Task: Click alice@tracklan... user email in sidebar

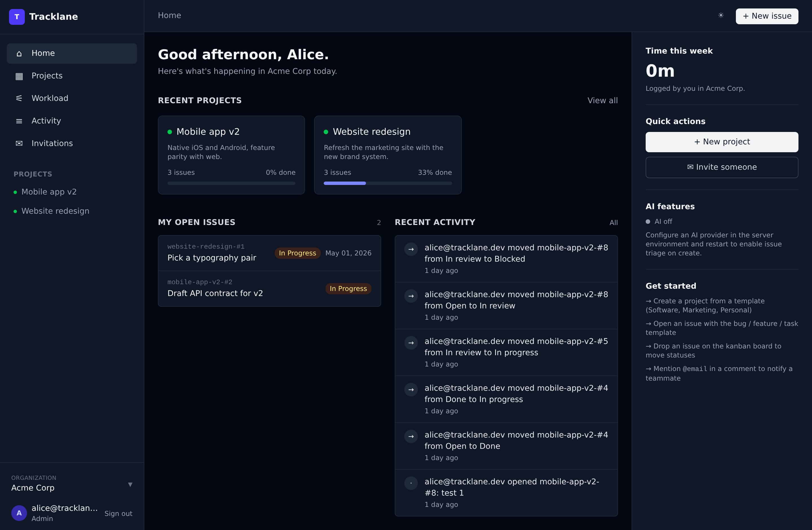Action: click(65, 508)
